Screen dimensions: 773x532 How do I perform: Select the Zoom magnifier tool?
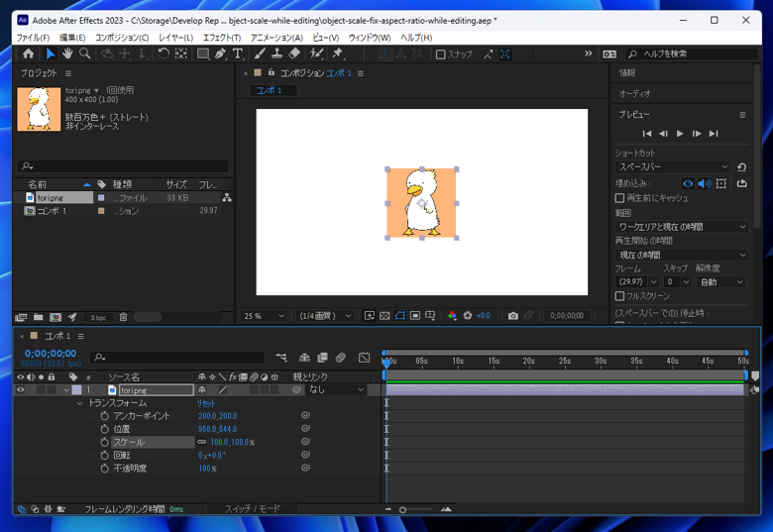click(x=85, y=53)
